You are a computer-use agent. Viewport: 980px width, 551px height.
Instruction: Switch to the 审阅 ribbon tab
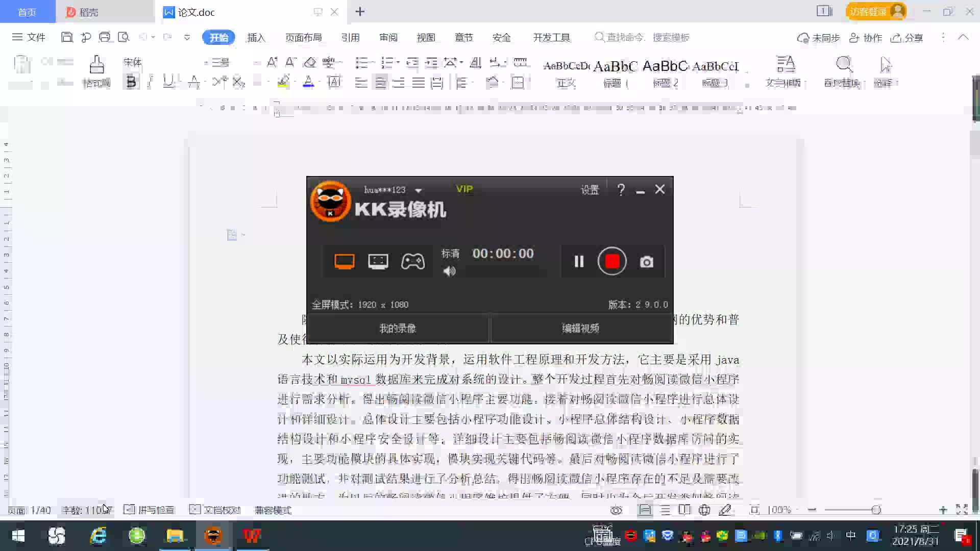[x=388, y=37]
